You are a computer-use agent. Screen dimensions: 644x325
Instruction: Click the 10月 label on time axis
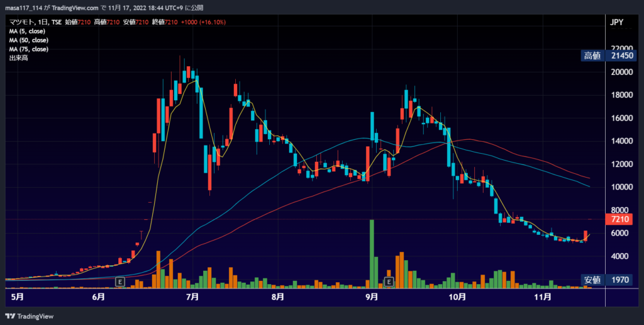click(x=457, y=297)
